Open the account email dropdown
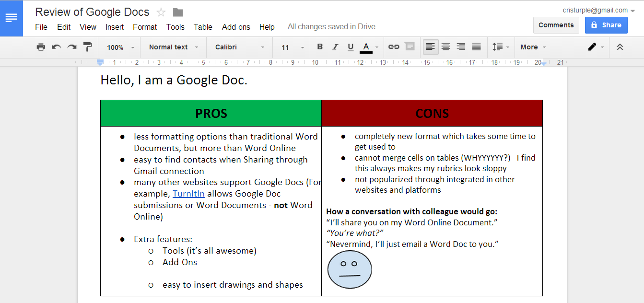Screen dimensions: 644x303 click(x=599, y=10)
